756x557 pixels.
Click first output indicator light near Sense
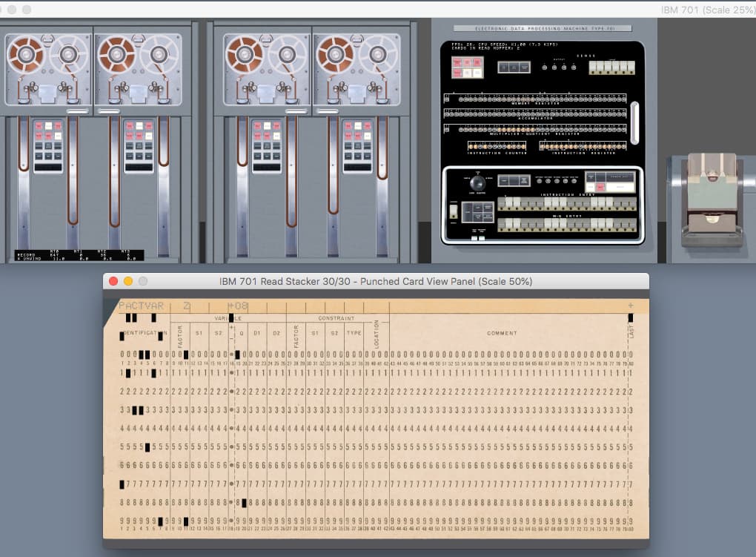tap(544, 67)
